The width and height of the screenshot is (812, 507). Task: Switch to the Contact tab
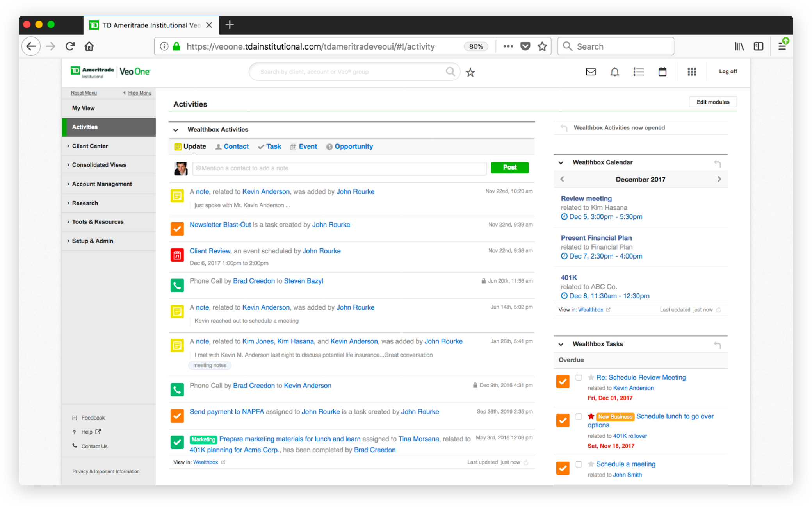coord(232,146)
